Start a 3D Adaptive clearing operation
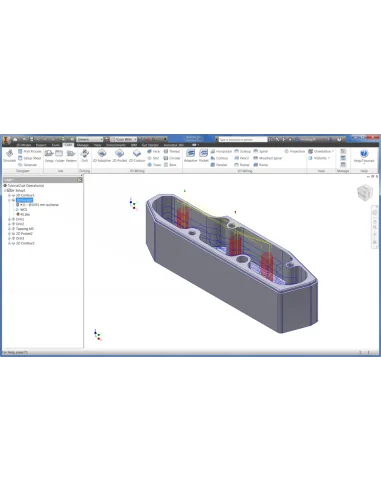 click(x=190, y=156)
